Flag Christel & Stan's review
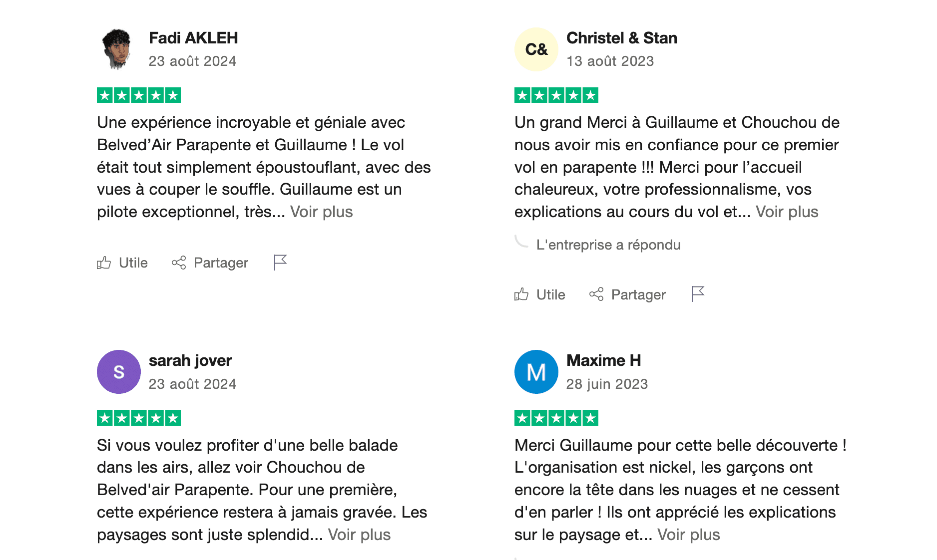This screenshot has height=560, width=937. coord(698,293)
